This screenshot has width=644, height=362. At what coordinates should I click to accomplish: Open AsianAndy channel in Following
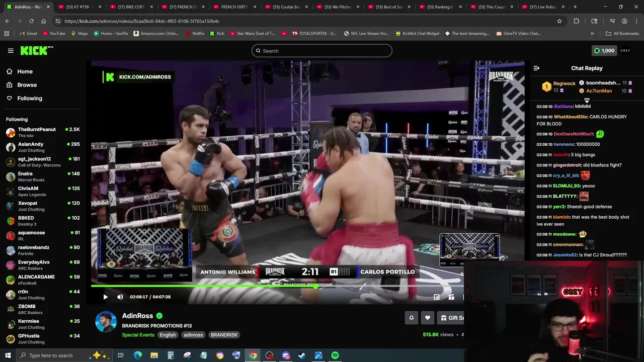click(43, 147)
